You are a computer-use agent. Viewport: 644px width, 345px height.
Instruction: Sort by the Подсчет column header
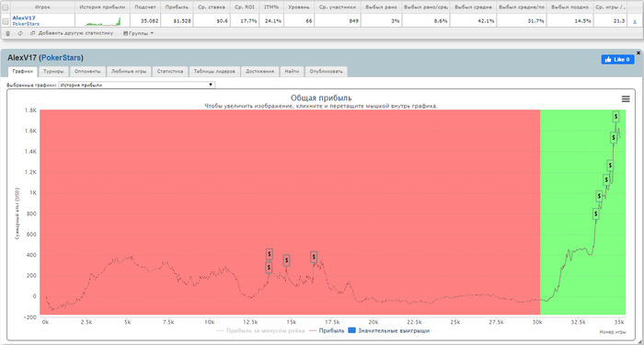pos(145,7)
